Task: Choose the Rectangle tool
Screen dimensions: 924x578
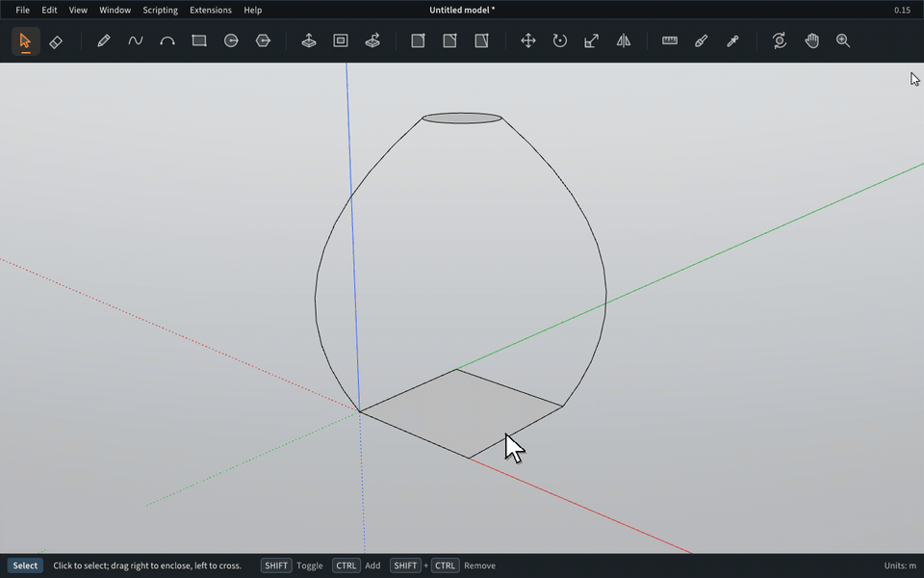Action: (x=199, y=40)
